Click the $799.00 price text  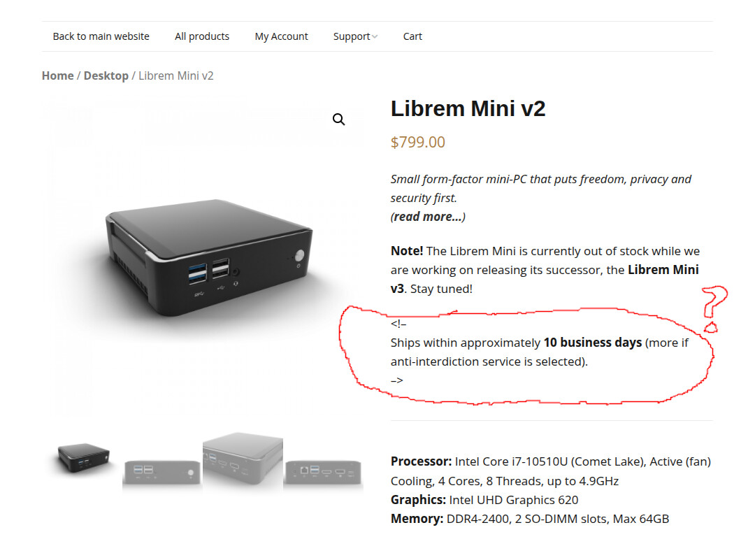418,142
